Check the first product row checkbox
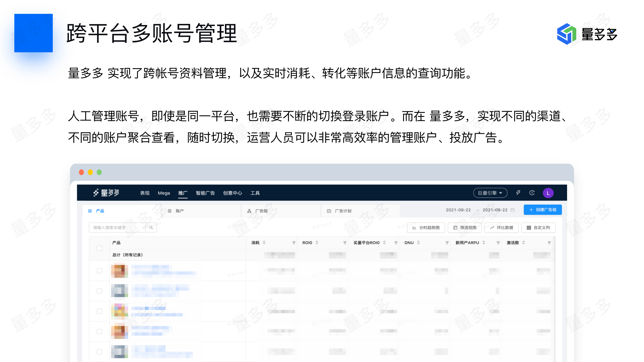Image resolution: width=644 pixels, height=362 pixels. click(x=99, y=271)
